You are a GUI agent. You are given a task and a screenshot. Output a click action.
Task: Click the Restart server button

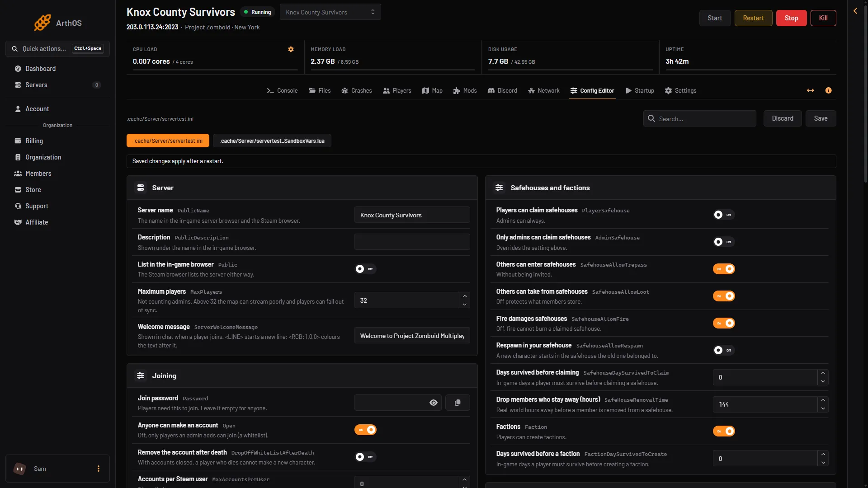tap(753, 18)
